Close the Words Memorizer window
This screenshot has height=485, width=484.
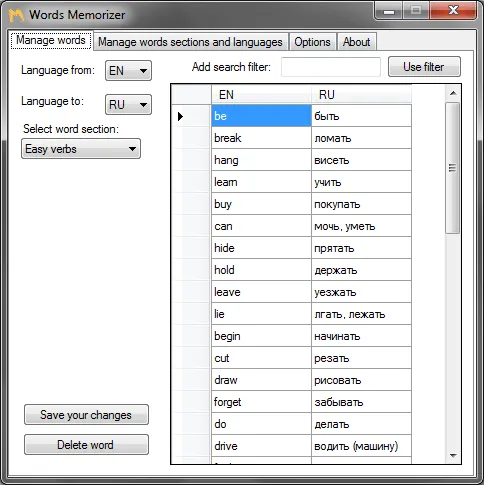click(453, 11)
